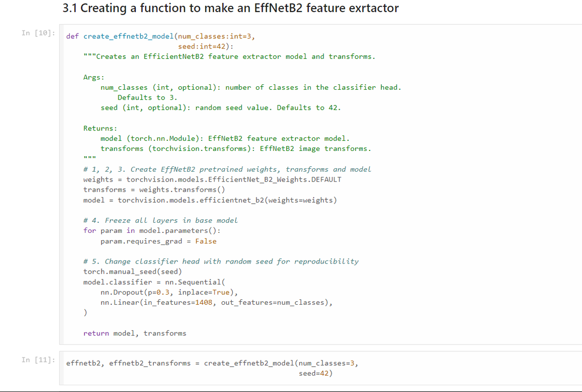The width and height of the screenshot is (582, 392).
Task: Click the 'effnetb2, effnetb2_transforms = create_effnetb2_model' line
Action: coord(212,363)
